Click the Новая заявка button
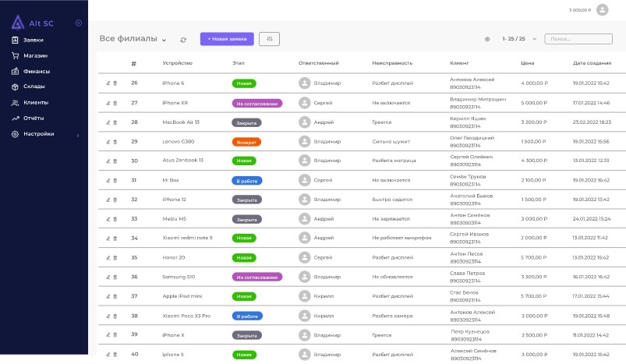Viewport: 626px width, 364px height. pos(227,39)
